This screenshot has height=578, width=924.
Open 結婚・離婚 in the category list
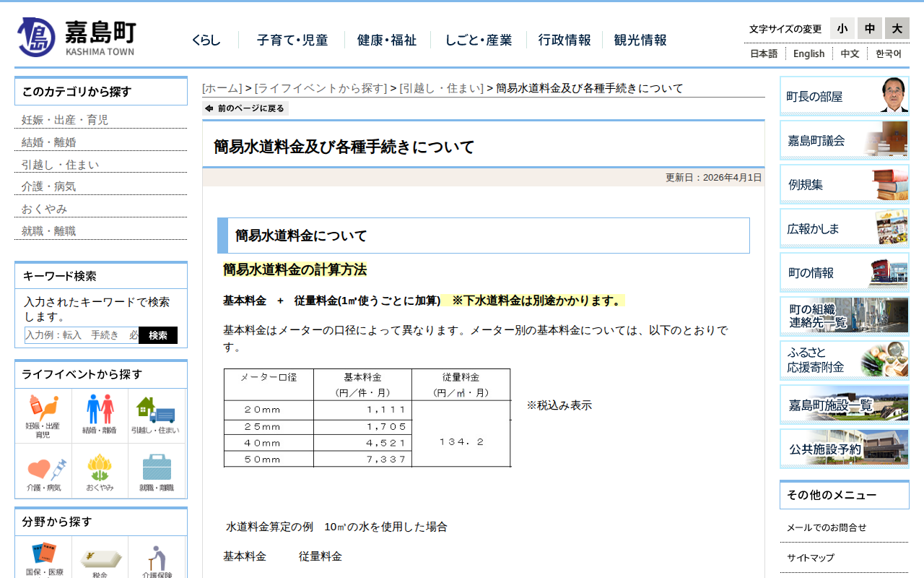point(49,142)
